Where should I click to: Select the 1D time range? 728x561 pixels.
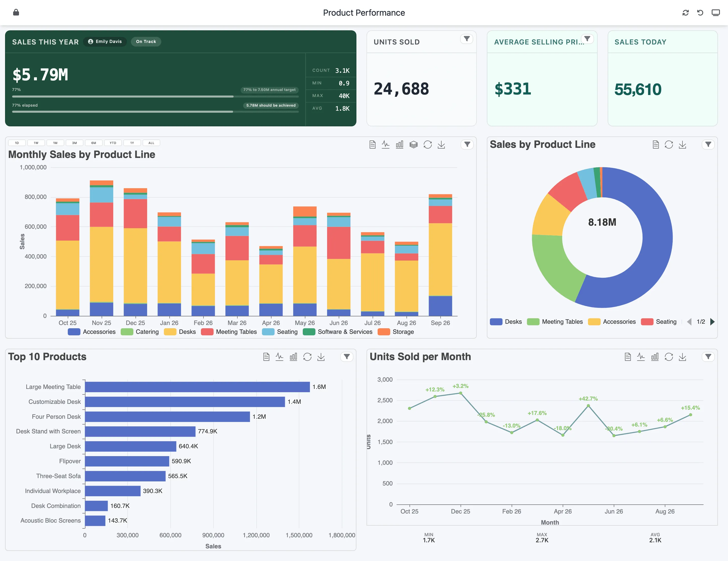point(17,143)
